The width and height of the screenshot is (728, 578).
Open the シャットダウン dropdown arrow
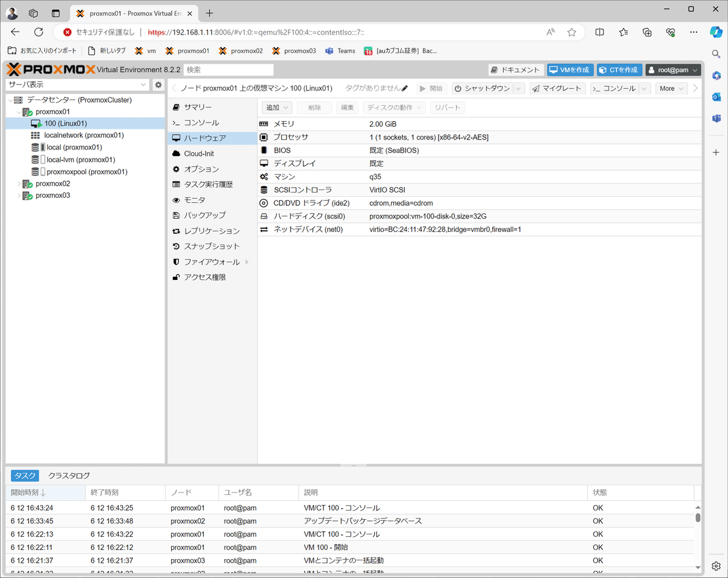[519, 89]
